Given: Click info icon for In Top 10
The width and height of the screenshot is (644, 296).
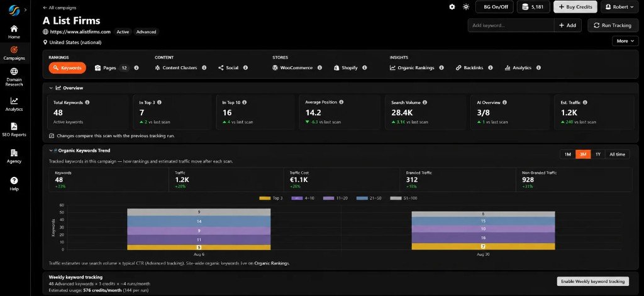Looking at the screenshot, I should pos(245,103).
